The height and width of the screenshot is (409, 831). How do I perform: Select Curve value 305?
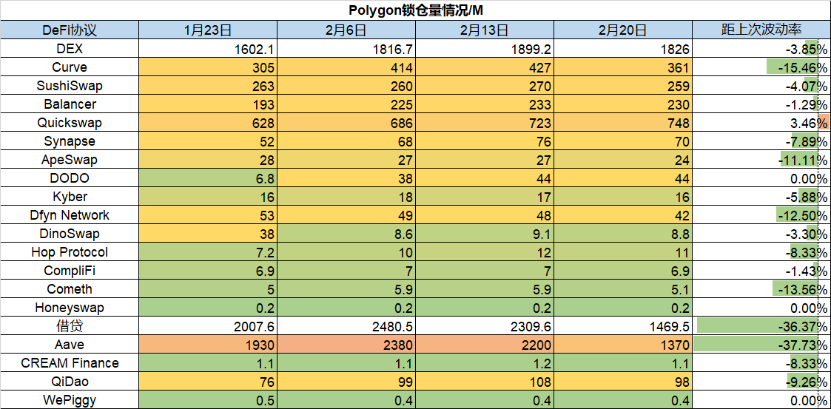click(x=208, y=67)
